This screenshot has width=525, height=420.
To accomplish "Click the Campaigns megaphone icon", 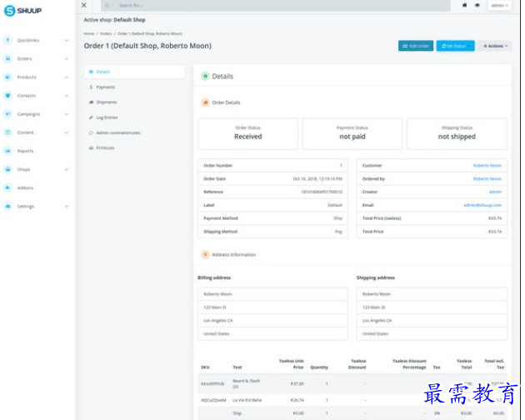I will click(x=7, y=114).
